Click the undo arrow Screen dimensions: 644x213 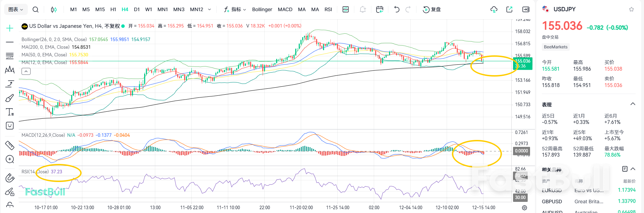pos(397,9)
